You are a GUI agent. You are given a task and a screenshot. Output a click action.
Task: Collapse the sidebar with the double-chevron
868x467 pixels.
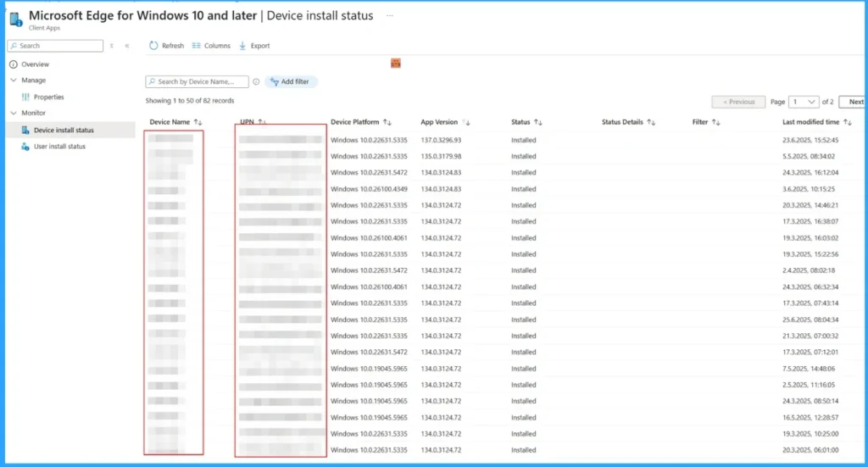(127, 46)
